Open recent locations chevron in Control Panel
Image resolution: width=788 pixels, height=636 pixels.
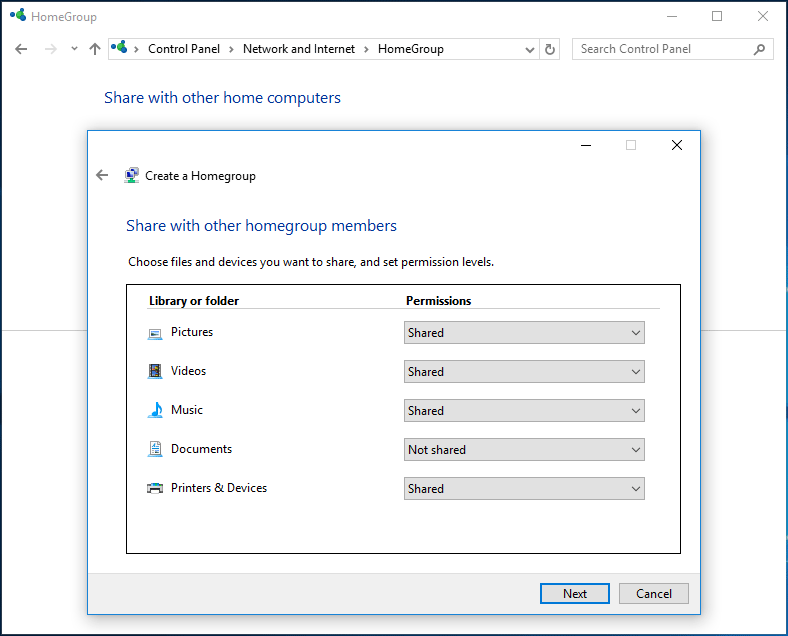point(74,49)
